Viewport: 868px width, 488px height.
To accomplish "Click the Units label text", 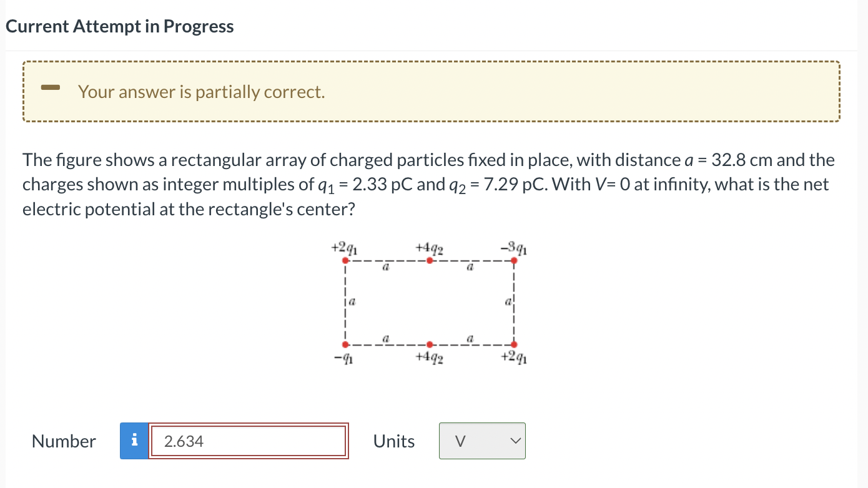I will (393, 441).
